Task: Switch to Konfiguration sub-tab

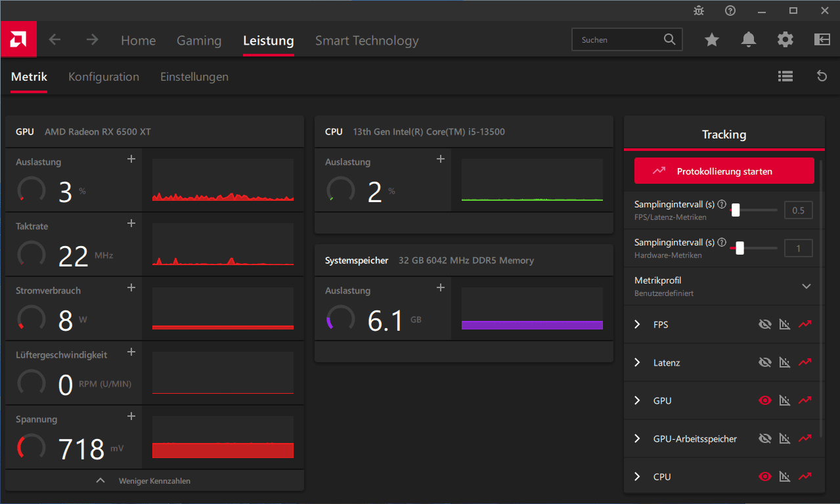Action: 104,77
